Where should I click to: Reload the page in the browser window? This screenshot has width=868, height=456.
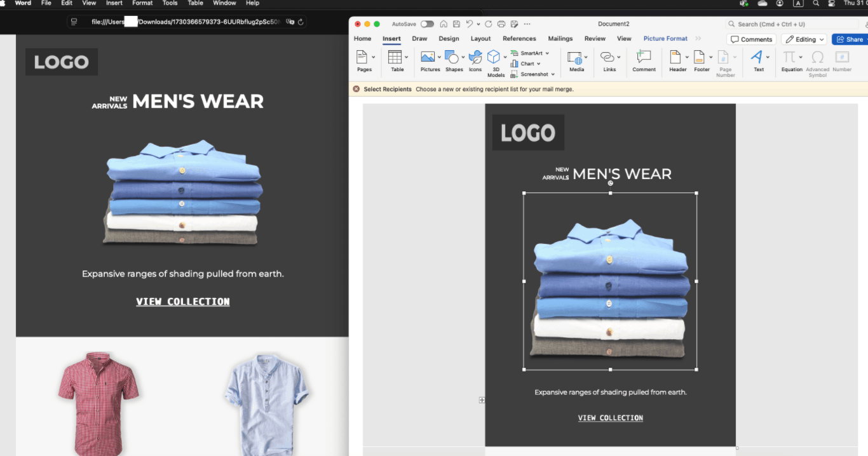click(301, 22)
